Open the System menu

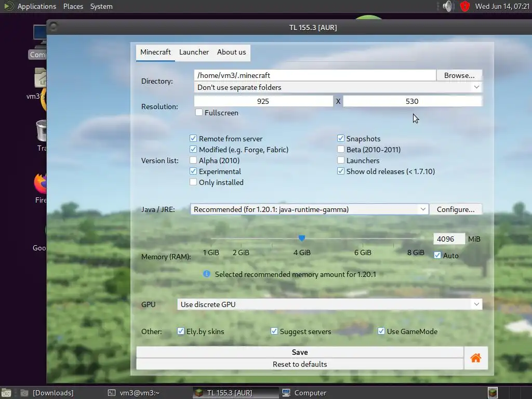[101, 6]
